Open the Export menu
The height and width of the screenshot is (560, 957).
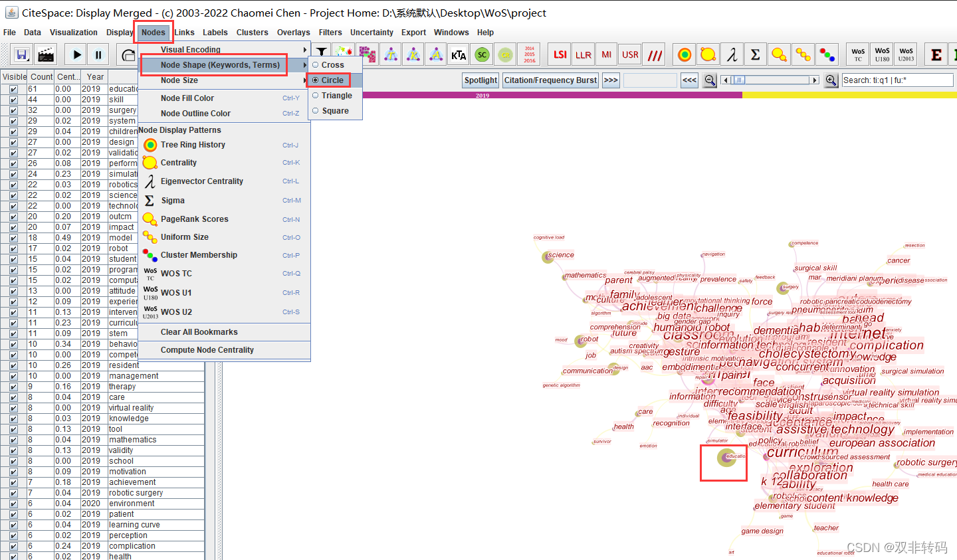pos(413,33)
